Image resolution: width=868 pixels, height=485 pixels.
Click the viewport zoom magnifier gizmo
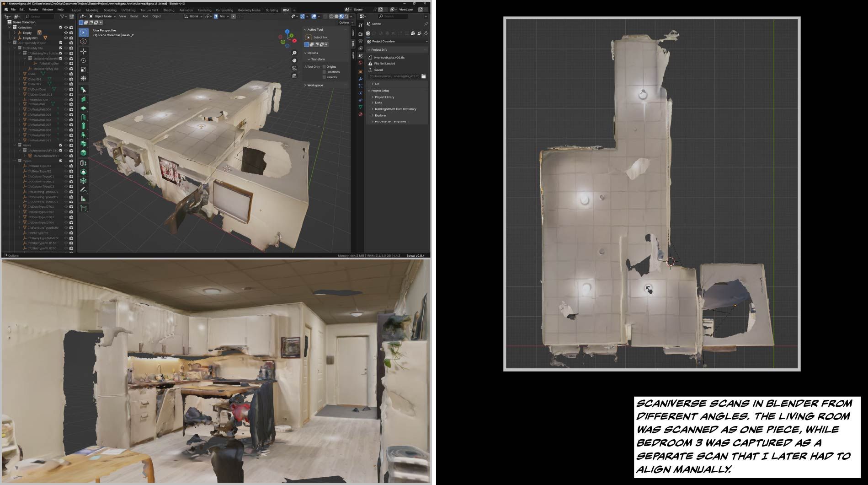coord(294,53)
